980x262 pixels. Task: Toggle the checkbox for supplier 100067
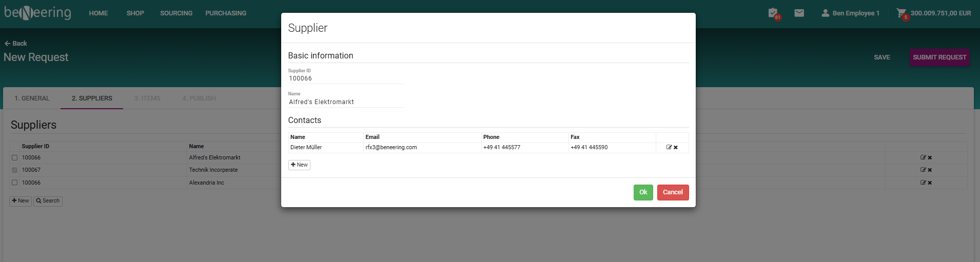[14, 170]
